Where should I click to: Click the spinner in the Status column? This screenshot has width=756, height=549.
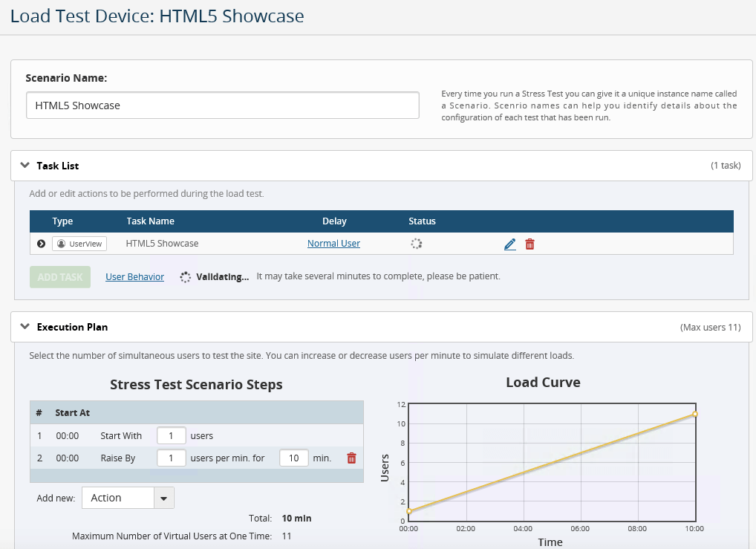(x=417, y=244)
